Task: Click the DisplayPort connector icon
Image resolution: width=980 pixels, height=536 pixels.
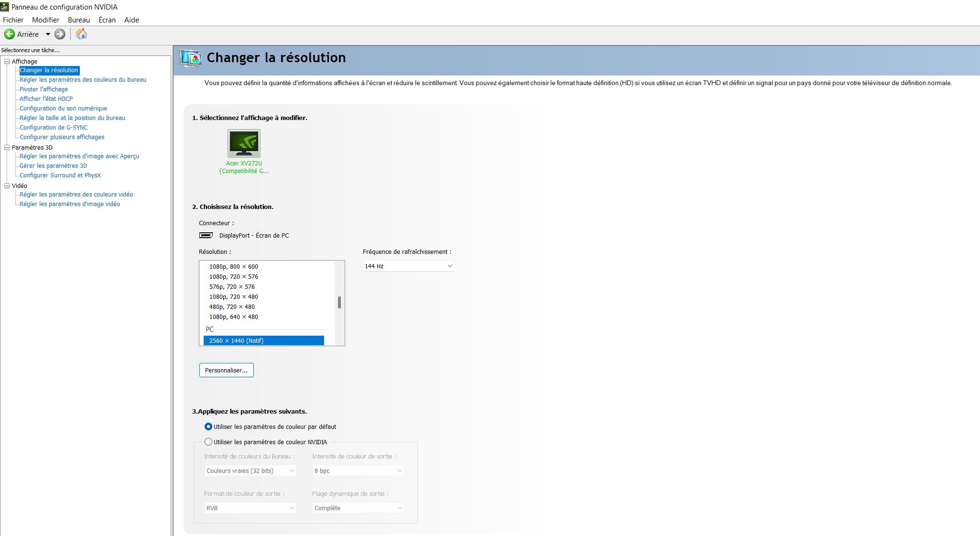Action: pyautogui.click(x=206, y=235)
